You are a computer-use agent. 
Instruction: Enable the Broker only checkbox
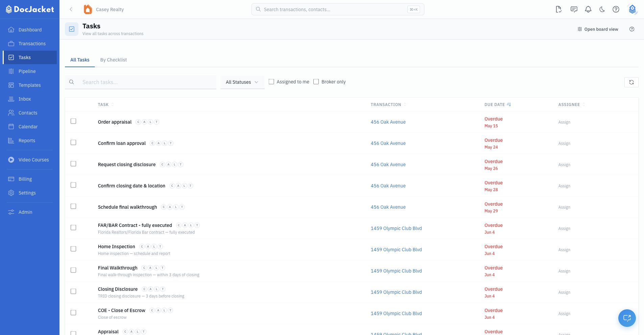pos(316,82)
